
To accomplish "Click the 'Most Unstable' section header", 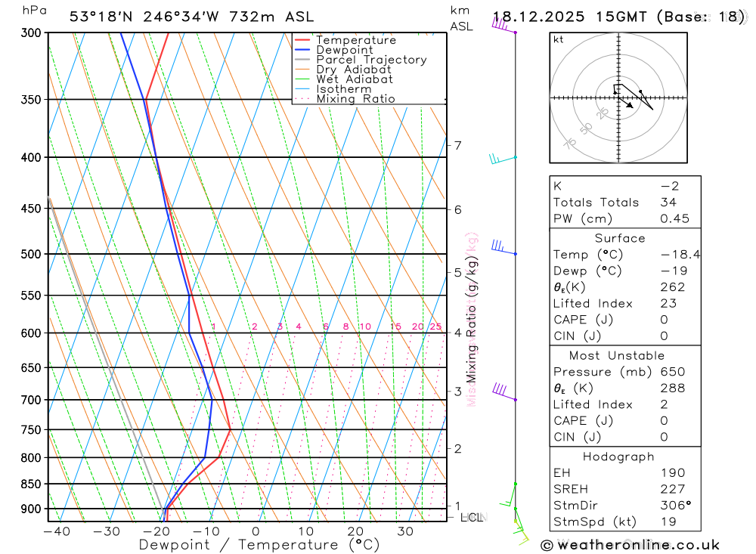I will [x=617, y=356].
